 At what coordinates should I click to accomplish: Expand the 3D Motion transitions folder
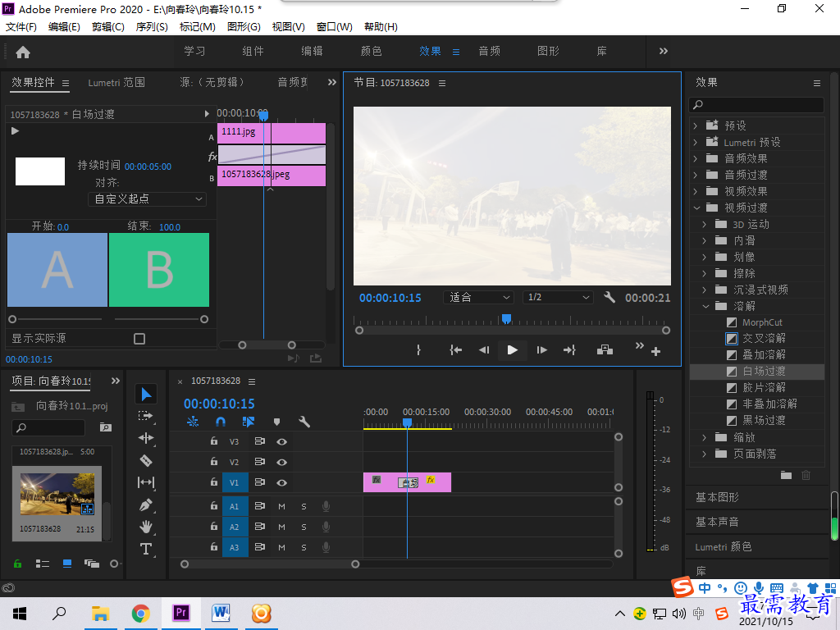[705, 225]
